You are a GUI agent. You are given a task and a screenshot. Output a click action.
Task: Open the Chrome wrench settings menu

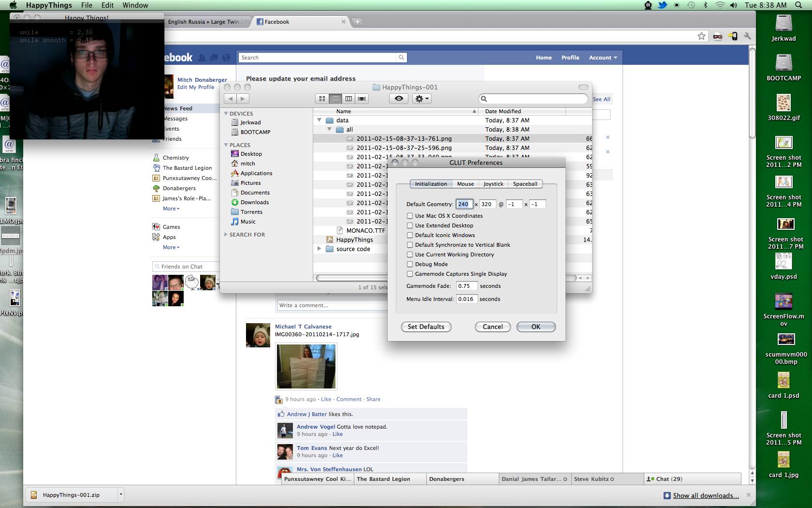[x=747, y=36]
